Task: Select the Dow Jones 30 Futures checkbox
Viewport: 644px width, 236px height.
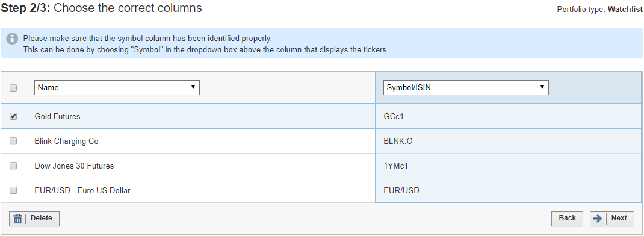Action: point(13,166)
